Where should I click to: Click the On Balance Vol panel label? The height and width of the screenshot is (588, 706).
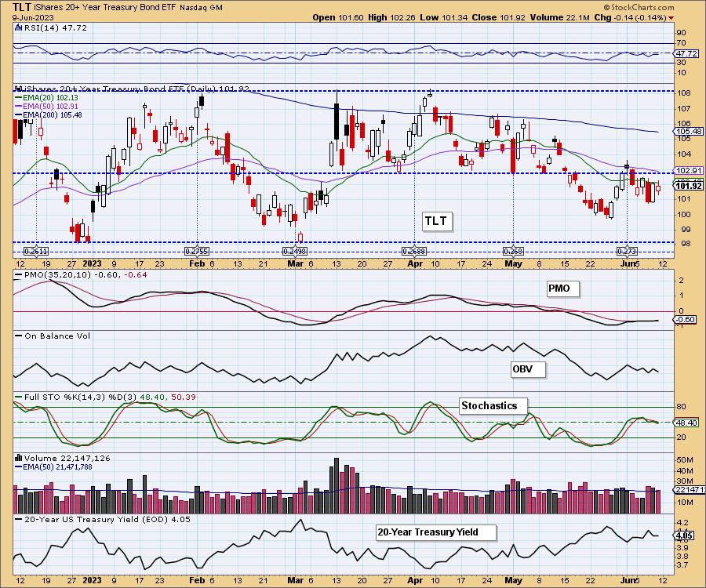[x=57, y=336]
